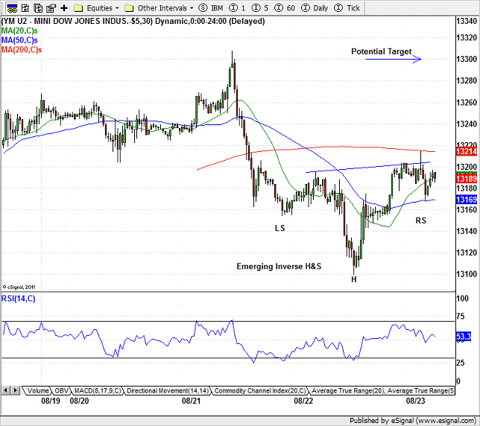Open the Volume study tab
Viewport: 480px width, 426px height.
click(38, 390)
